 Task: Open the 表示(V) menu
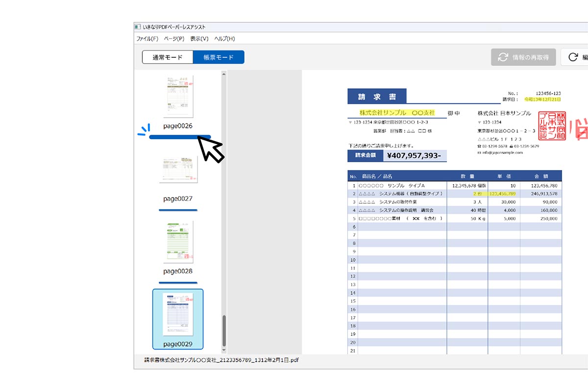click(x=199, y=39)
